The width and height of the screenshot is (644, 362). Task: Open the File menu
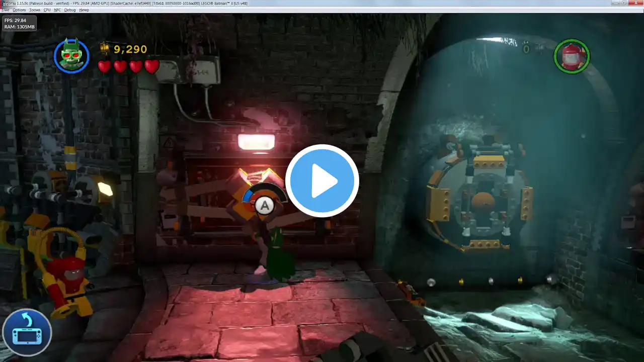pos(5,10)
